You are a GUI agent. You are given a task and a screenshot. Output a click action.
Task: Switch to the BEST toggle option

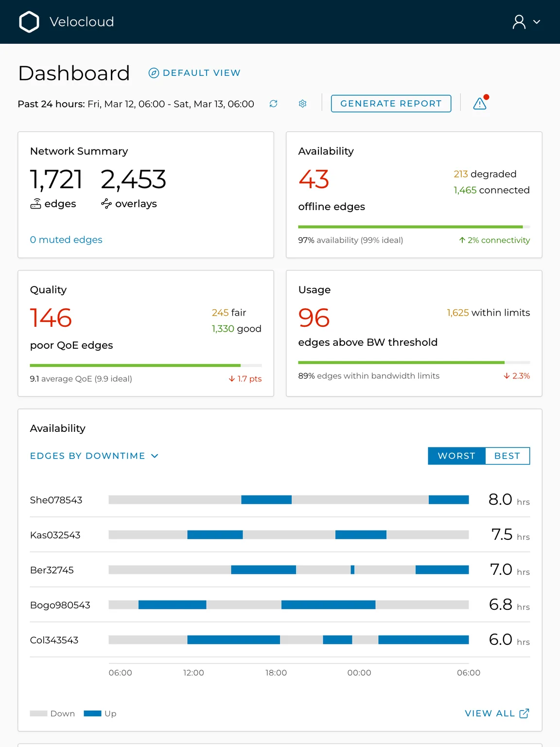(x=507, y=456)
